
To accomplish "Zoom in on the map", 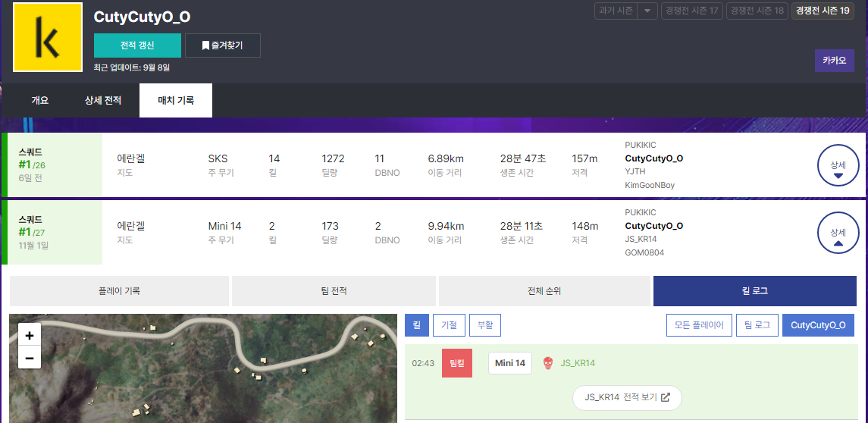I will tap(30, 335).
